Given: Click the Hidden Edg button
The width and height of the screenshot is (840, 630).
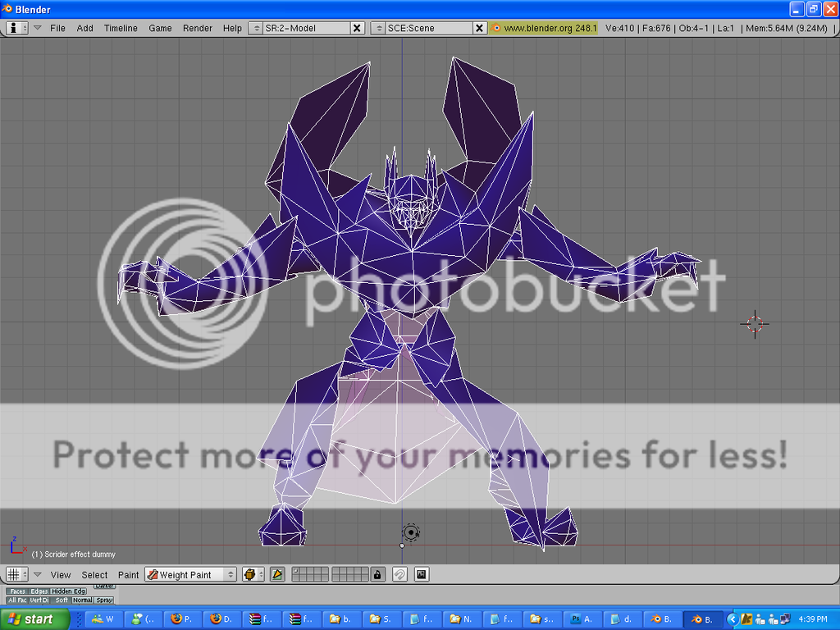Looking at the screenshot, I should (68, 591).
